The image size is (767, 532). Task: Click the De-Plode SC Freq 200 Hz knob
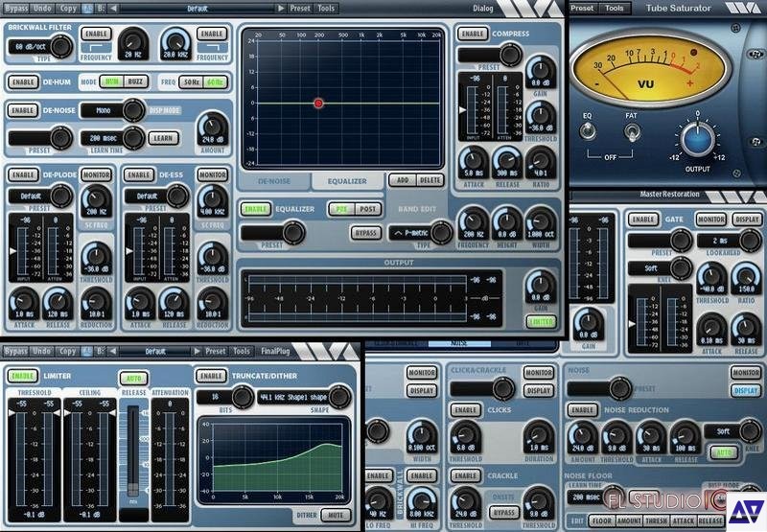[96, 201]
